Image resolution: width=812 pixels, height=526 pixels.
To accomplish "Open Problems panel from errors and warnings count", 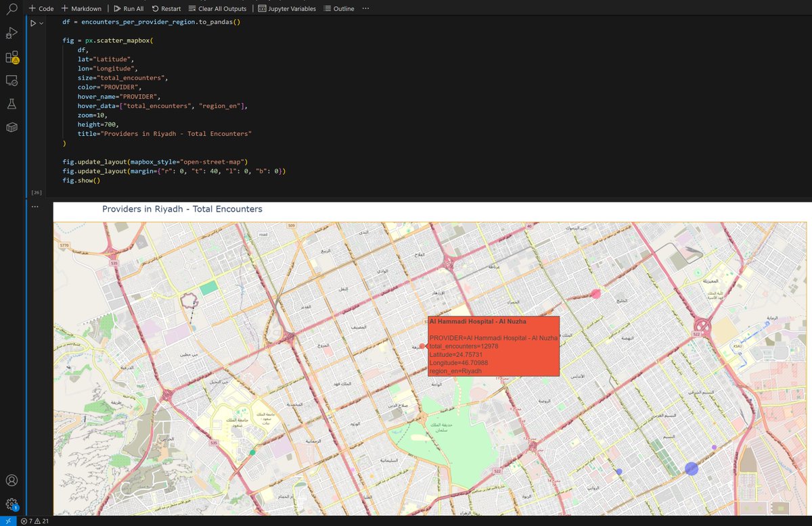I will 35,521.
